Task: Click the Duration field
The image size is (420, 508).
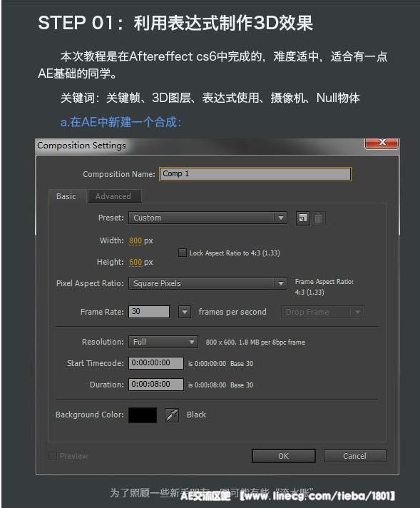Action: 156,385
